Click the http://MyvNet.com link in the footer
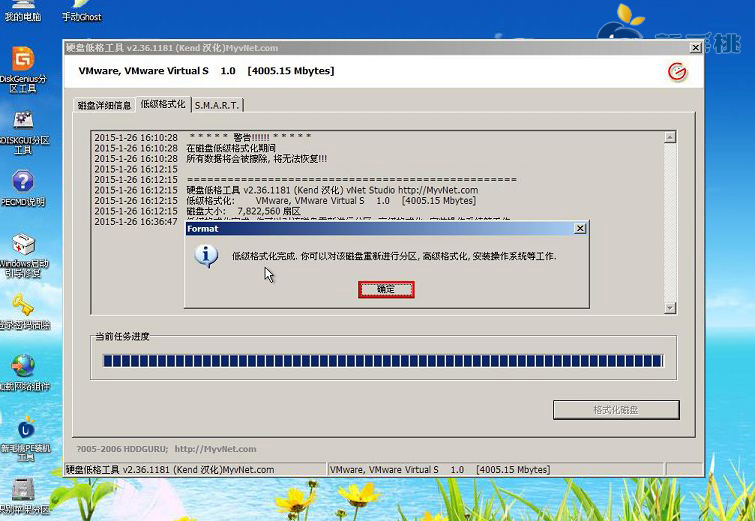 pyautogui.click(x=215, y=449)
